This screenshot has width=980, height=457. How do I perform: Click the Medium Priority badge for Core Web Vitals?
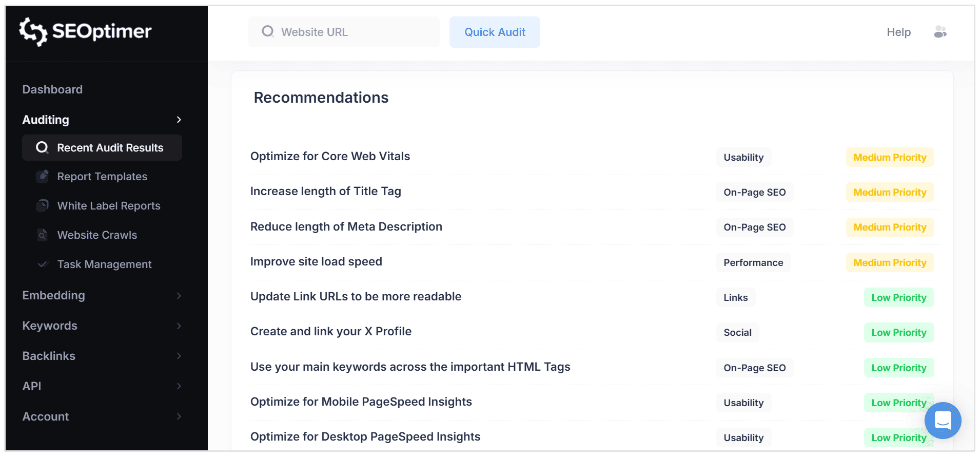tap(890, 157)
